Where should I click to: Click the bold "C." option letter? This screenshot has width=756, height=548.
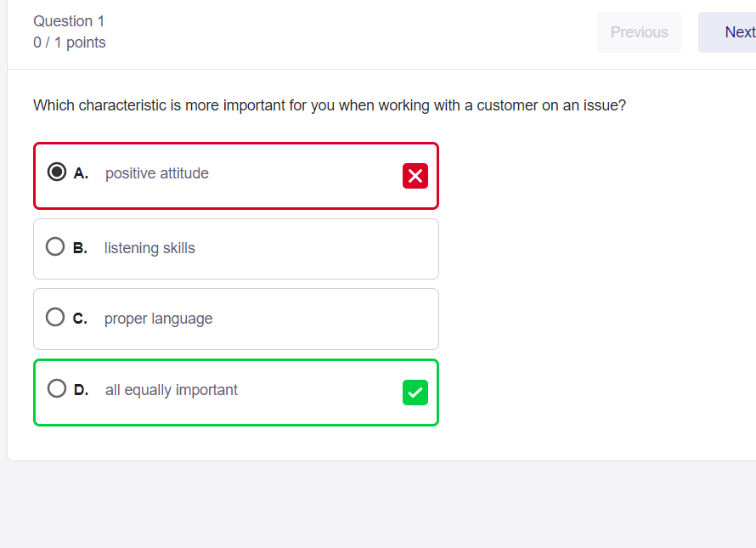pyautogui.click(x=80, y=319)
